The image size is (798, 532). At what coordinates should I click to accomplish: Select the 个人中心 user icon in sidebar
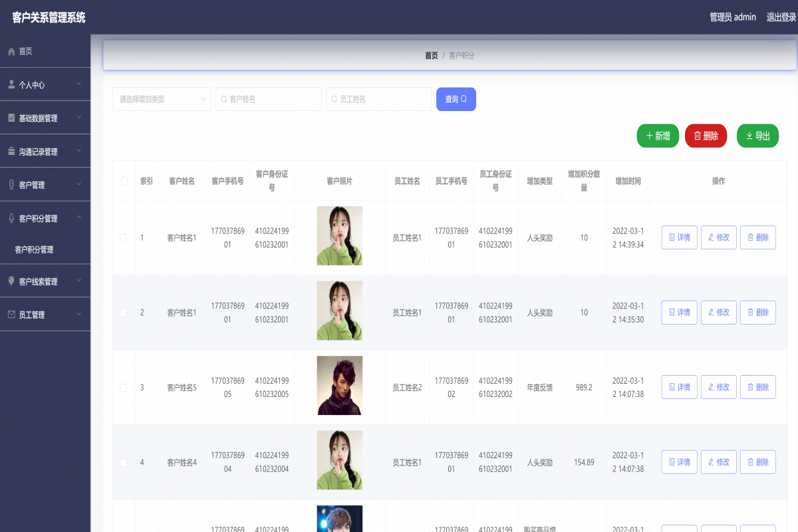11,84
